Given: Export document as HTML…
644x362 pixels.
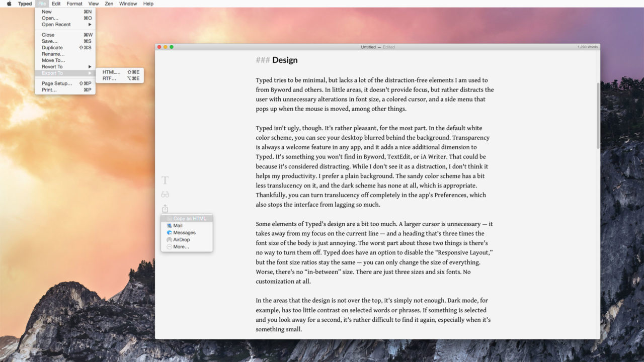Looking at the screenshot, I should (x=120, y=72).
